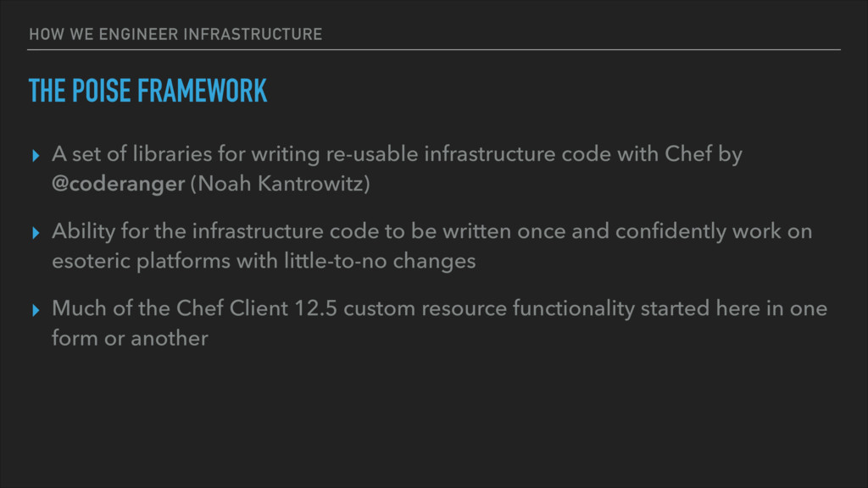Click the bullet arrow beside "Ability for the infrastructure"
This screenshot has width=868, height=488.
pos(36,233)
